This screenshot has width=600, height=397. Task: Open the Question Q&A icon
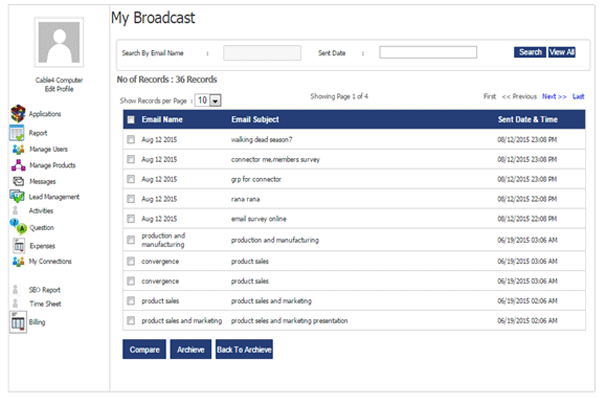[18, 226]
